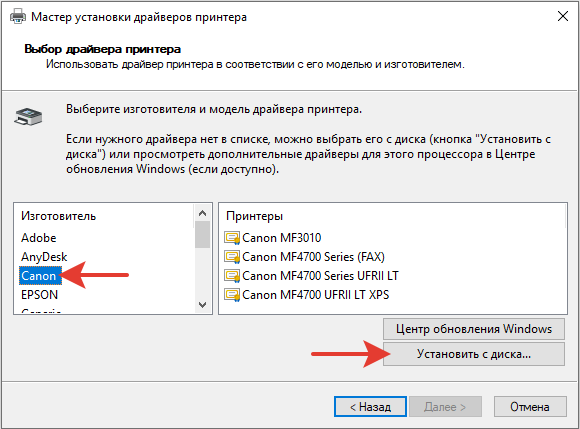Open Центр обновления Windows

click(474, 329)
